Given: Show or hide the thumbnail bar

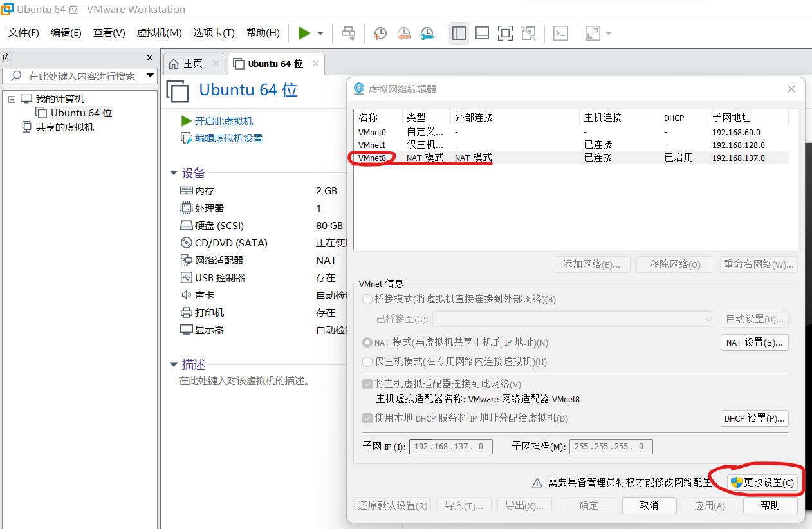Looking at the screenshot, I should coord(482,33).
